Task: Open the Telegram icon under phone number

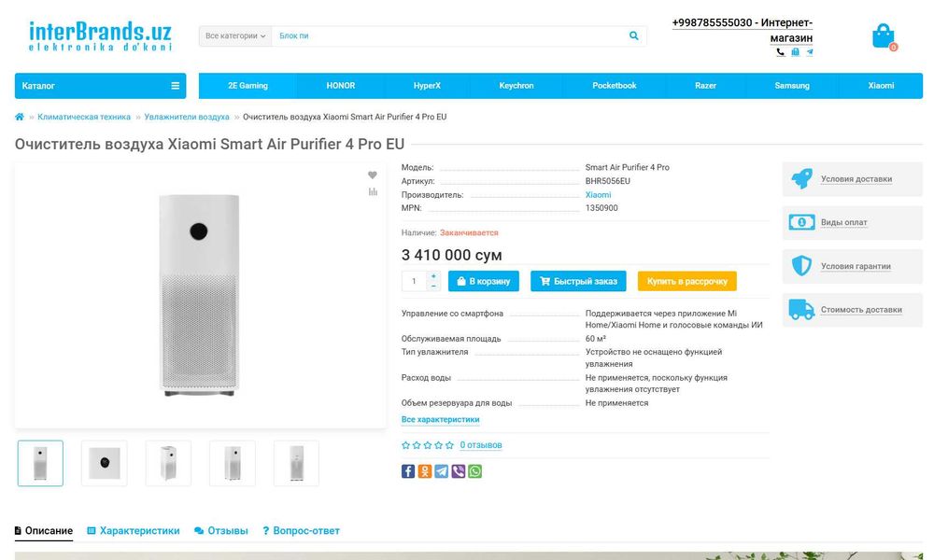Action: tap(810, 52)
